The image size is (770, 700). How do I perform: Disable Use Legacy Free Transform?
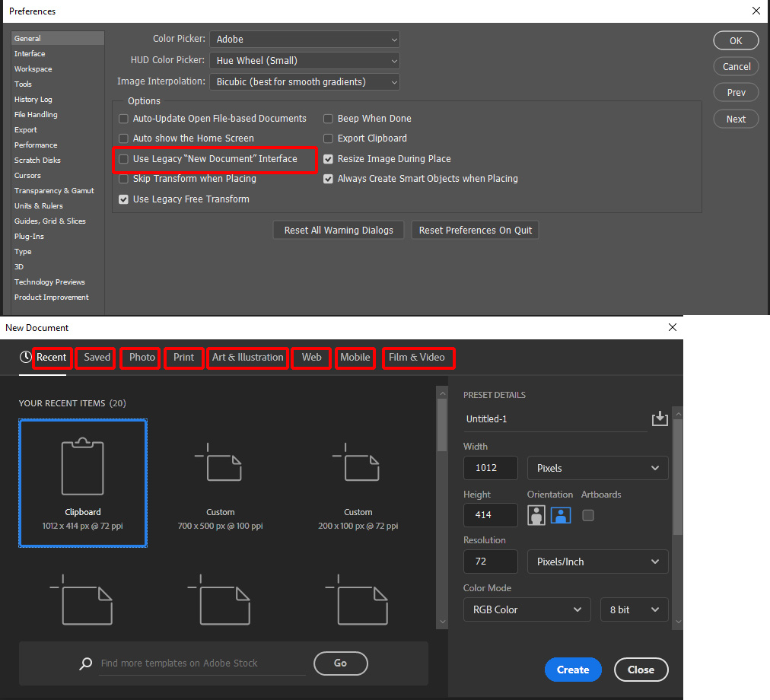coord(123,199)
